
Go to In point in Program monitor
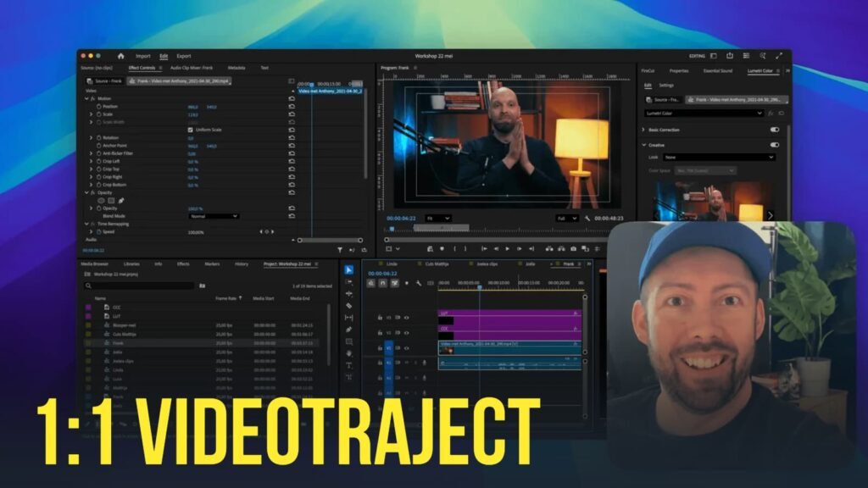pos(484,249)
